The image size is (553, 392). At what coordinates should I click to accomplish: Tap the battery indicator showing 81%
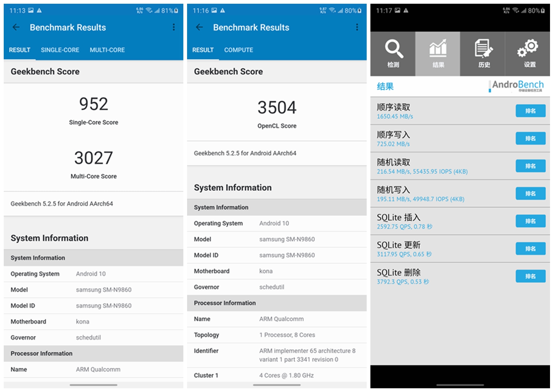click(x=170, y=11)
